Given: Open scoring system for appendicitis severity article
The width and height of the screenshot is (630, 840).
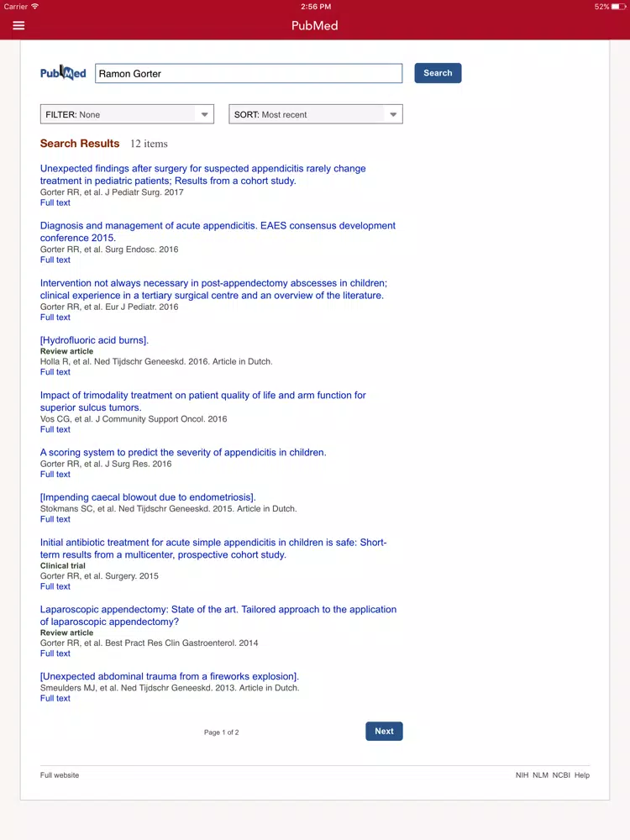Looking at the screenshot, I should (x=183, y=452).
